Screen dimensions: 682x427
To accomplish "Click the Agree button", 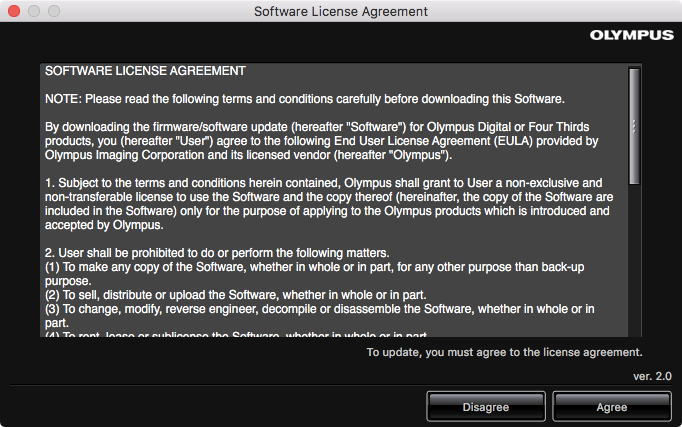I will (x=612, y=407).
